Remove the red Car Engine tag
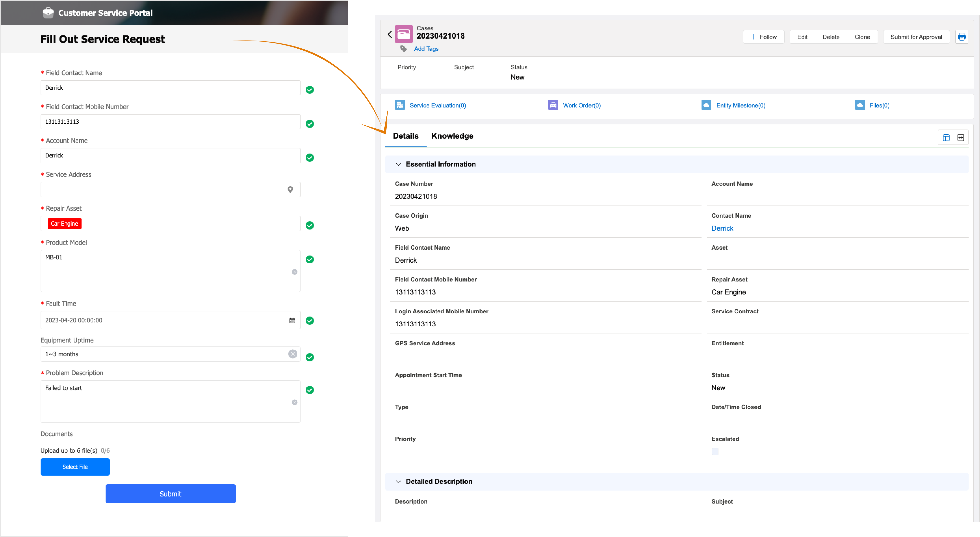The height and width of the screenshot is (537, 980). click(64, 224)
